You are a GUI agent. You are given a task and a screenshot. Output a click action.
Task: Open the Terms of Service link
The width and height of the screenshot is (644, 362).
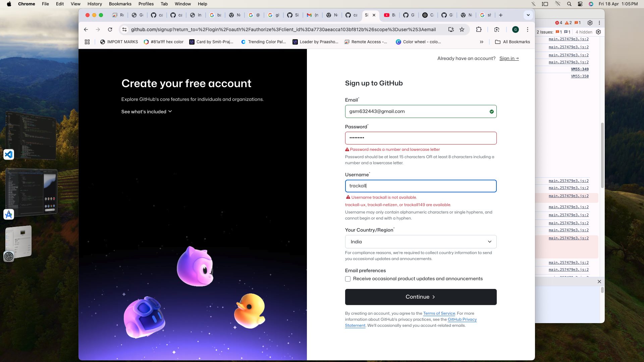click(439, 313)
